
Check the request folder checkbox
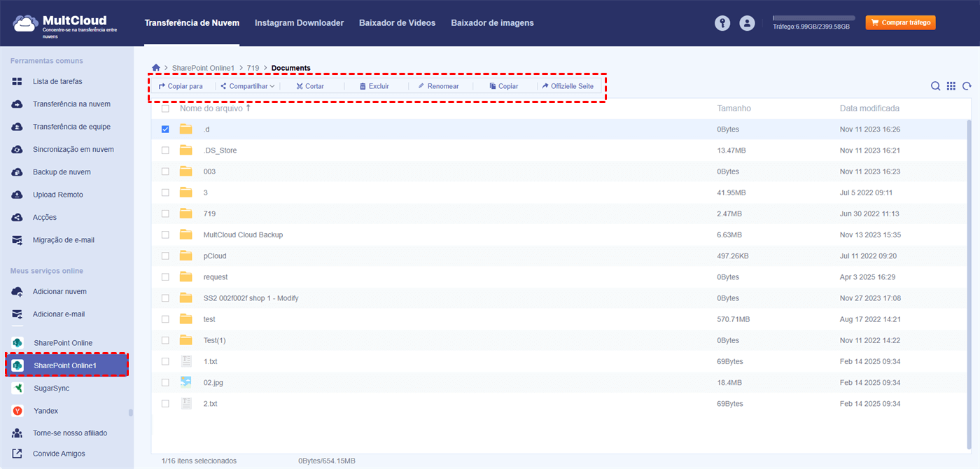[165, 277]
